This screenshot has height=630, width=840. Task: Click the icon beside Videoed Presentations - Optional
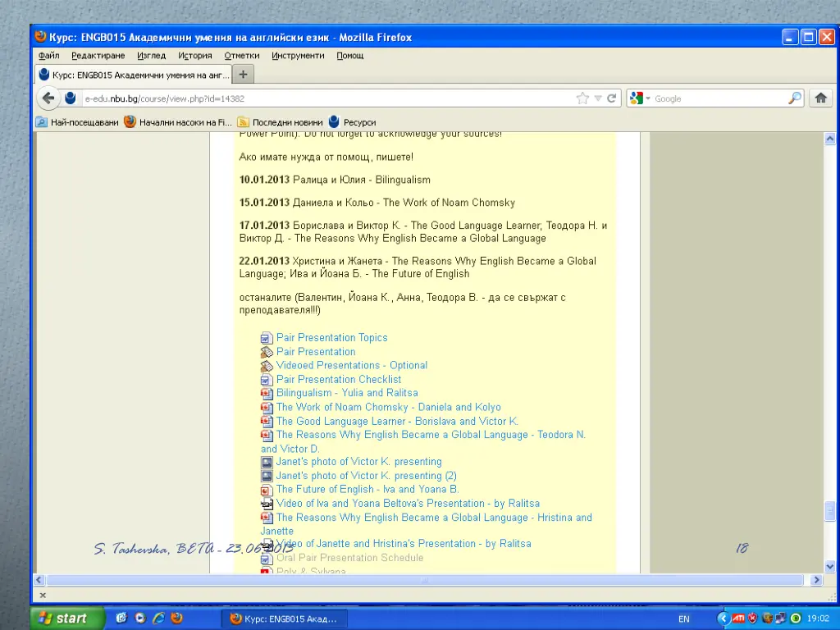coord(267,366)
